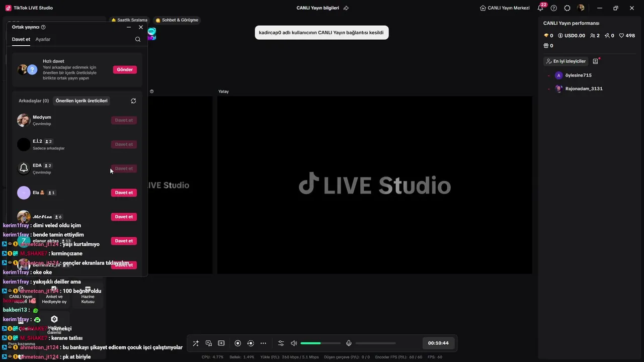Click the add scene frame icon

click(221, 343)
